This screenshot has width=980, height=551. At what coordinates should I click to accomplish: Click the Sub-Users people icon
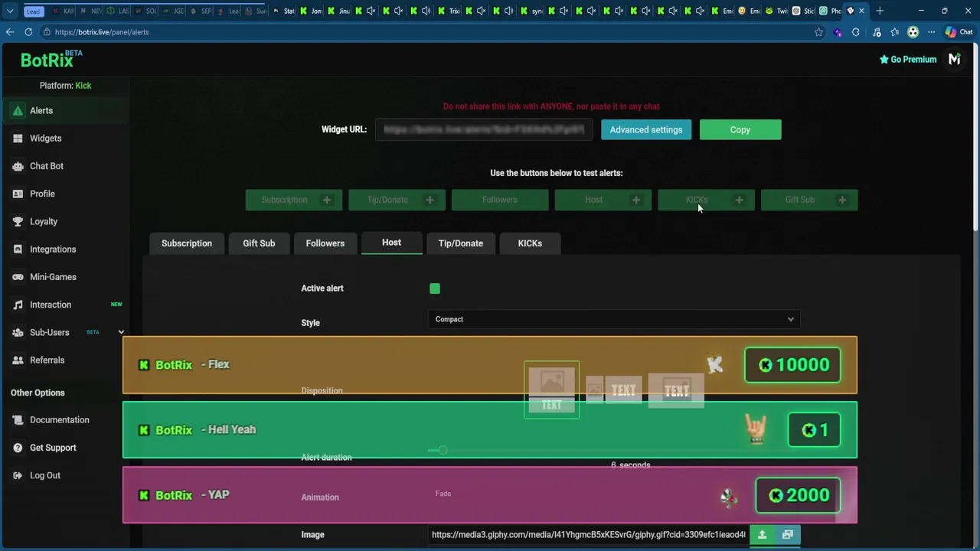tap(18, 332)
